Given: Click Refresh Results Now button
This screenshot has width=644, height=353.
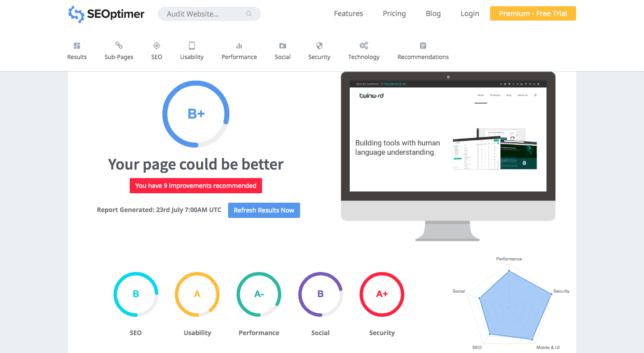Looking at the screenshot, I should 264,210.
